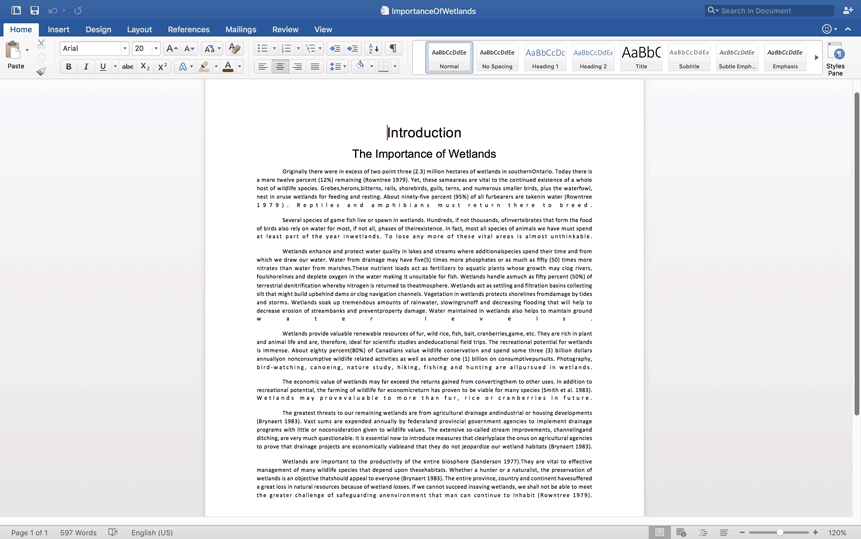This screenshot has width=861, height=539.
Task: Click the 597 Words count
Action: point(78,532)
